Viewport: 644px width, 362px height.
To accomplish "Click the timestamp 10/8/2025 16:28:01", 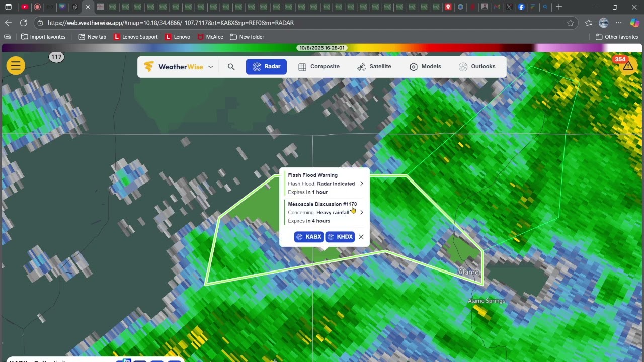I will [322, 48].
